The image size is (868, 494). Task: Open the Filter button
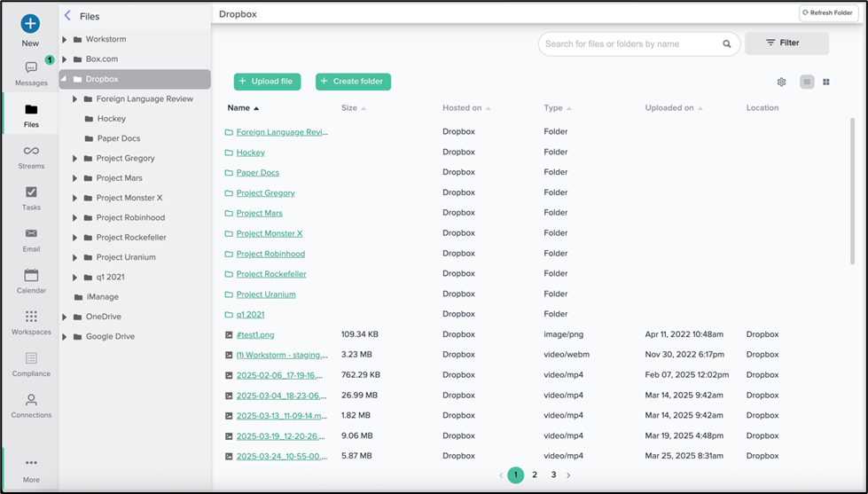click(786, 43)
